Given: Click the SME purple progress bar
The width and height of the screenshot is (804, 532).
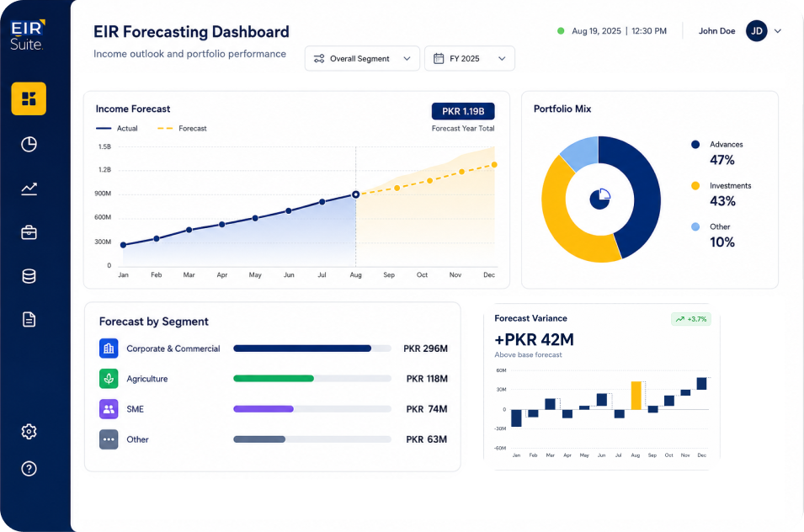Looking at the screenshot, I should click(312, 409).
